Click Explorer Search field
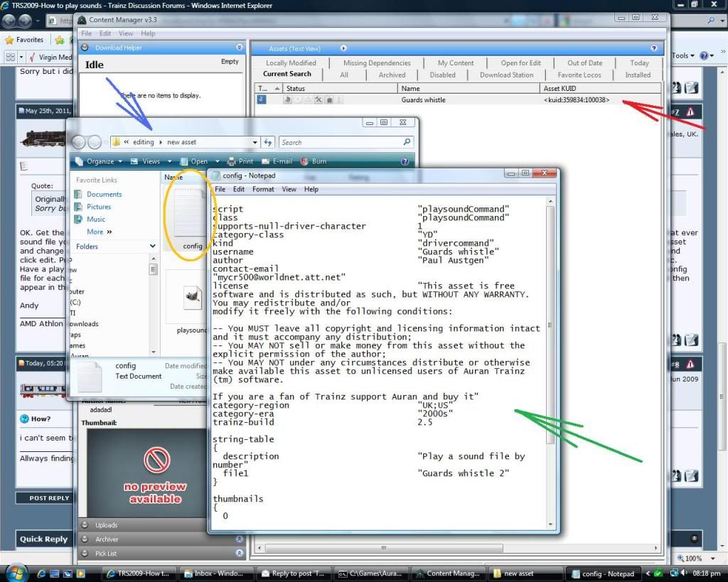728x582 pixels. (346, 143)
